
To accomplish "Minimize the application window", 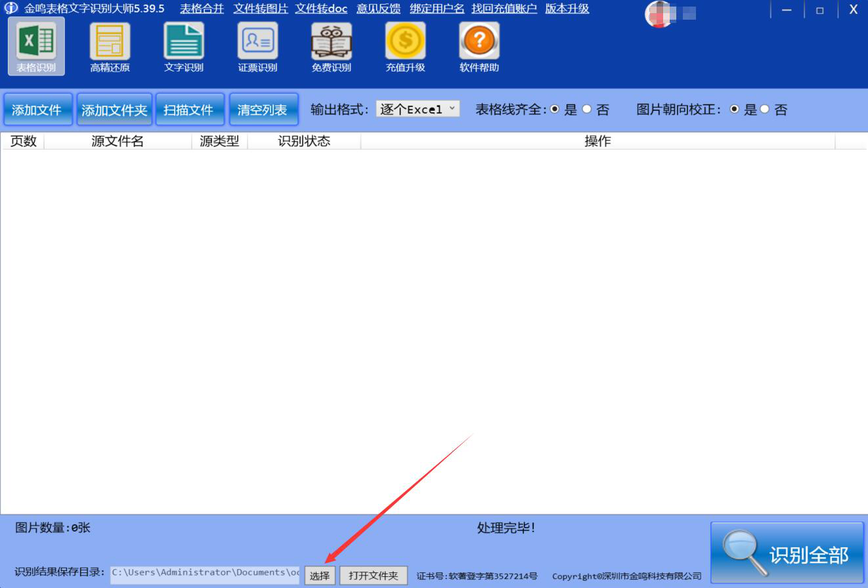I will click(x=787, y=10).
